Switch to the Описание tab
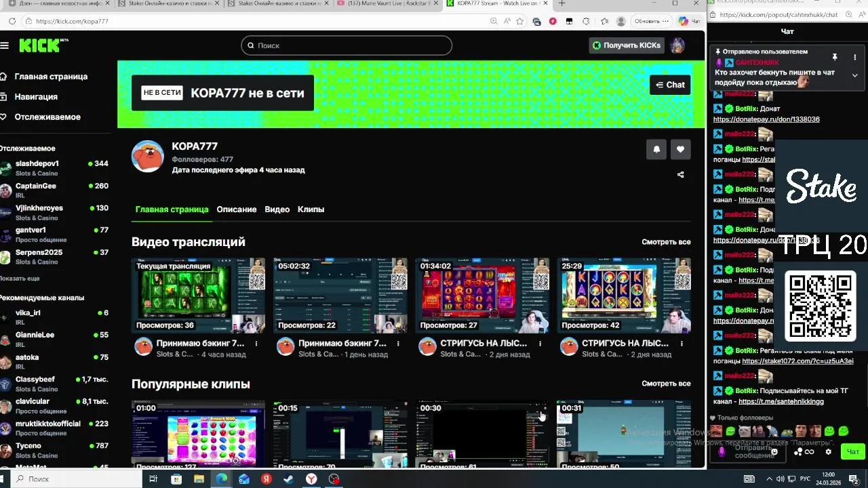This screenshot has width=868, height=488. tap(237, 209)
